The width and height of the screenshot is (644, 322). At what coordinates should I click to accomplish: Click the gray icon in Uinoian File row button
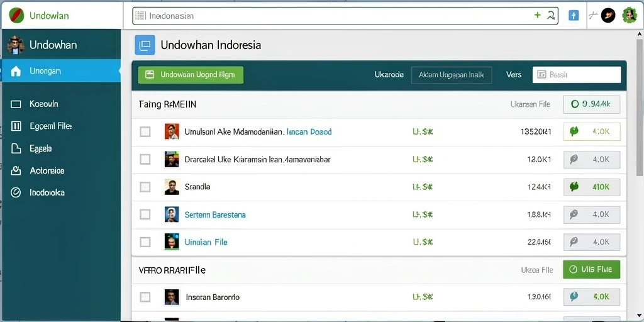point(574,241)
